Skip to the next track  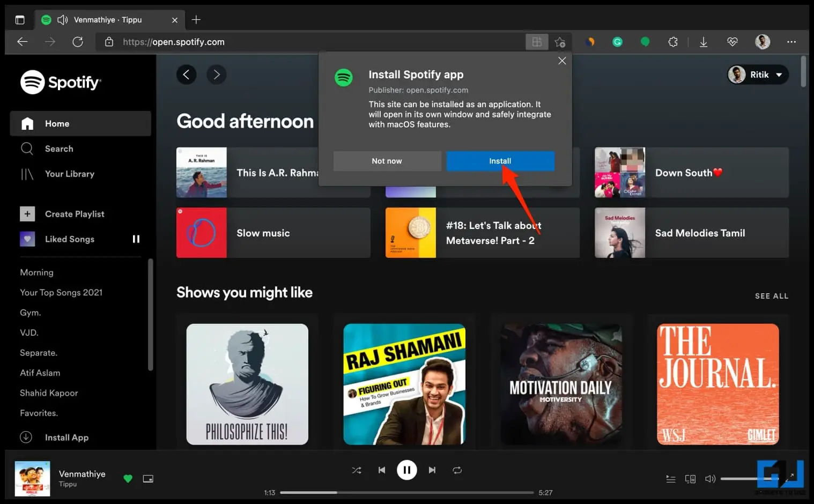pos(432,470)
